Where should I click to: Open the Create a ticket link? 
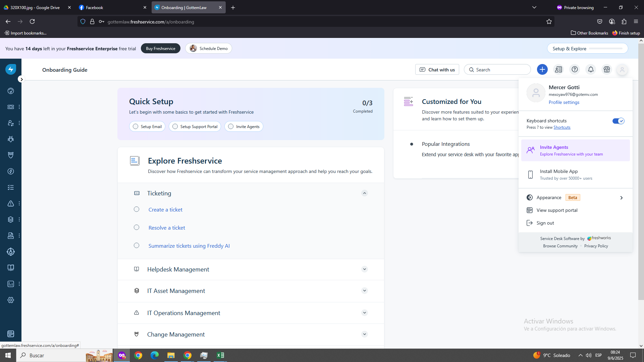pyautogui.click(x=165, y=209)
